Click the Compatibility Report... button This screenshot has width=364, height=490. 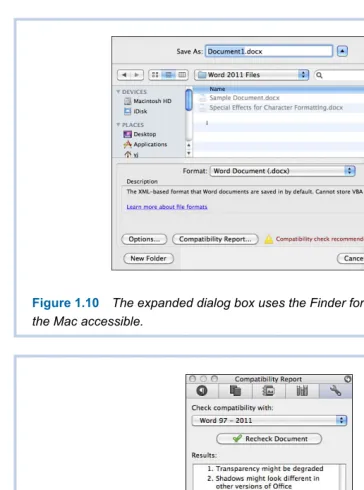tap(215, 239)
